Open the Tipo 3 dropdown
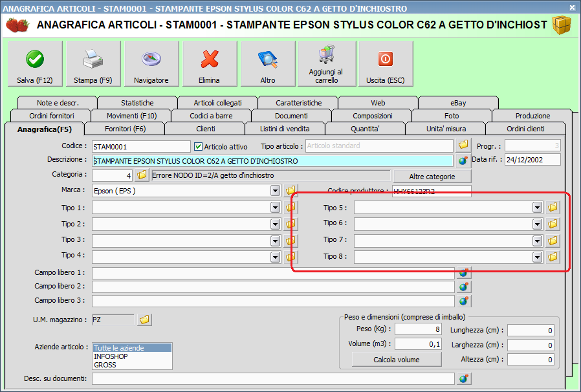 point(275,241)
